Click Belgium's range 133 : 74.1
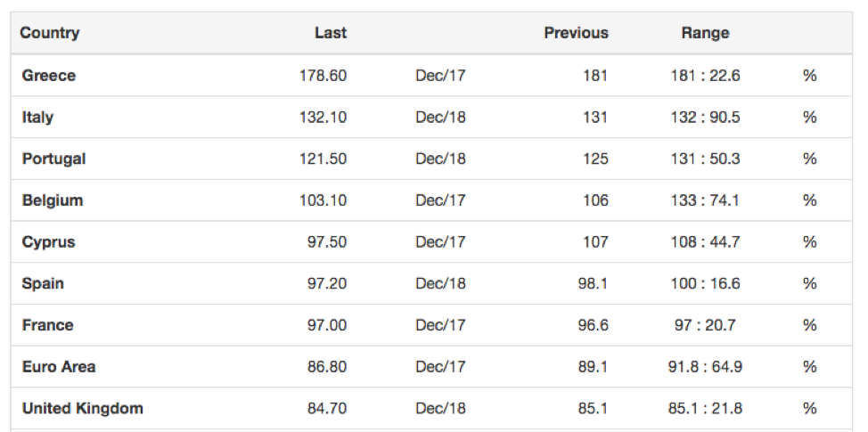The height and width of the screenshot is (432, 868). tap(705, 200)
